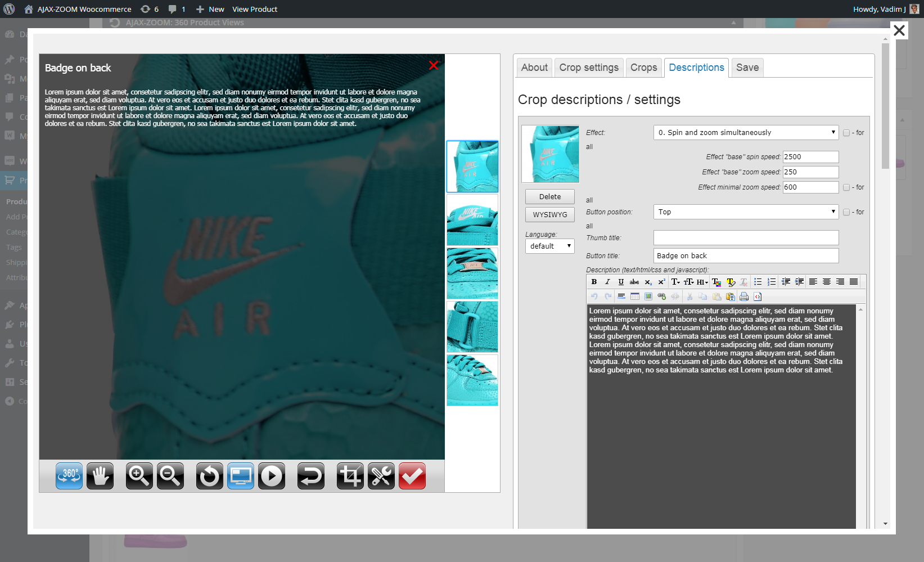Toggle 'for all' checkbox beside Button position
This screenshot has width=924, height=562.
point(846,212)
